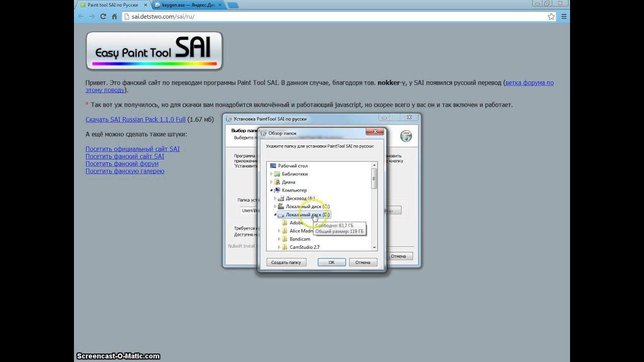644x362 pixels.
Task: Click the Bandicam folder icon
Action: 285,239
